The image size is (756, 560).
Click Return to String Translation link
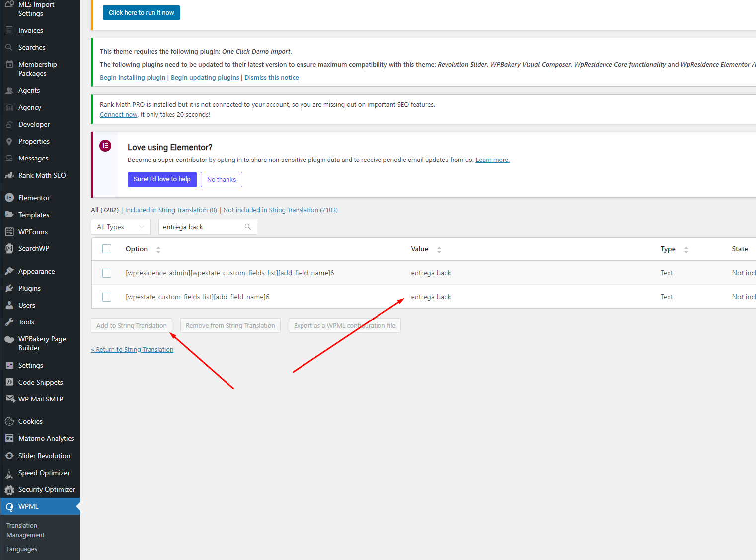coord(132,350)
